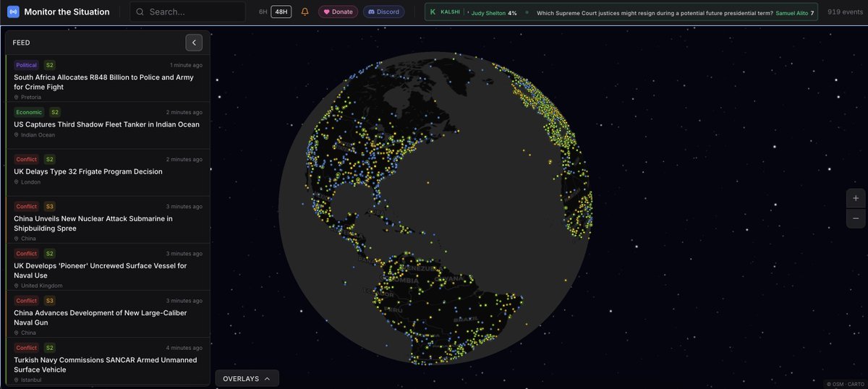Open the notifications bell
This screenshot has height=389, width=868.
click(x=305, y=12)
